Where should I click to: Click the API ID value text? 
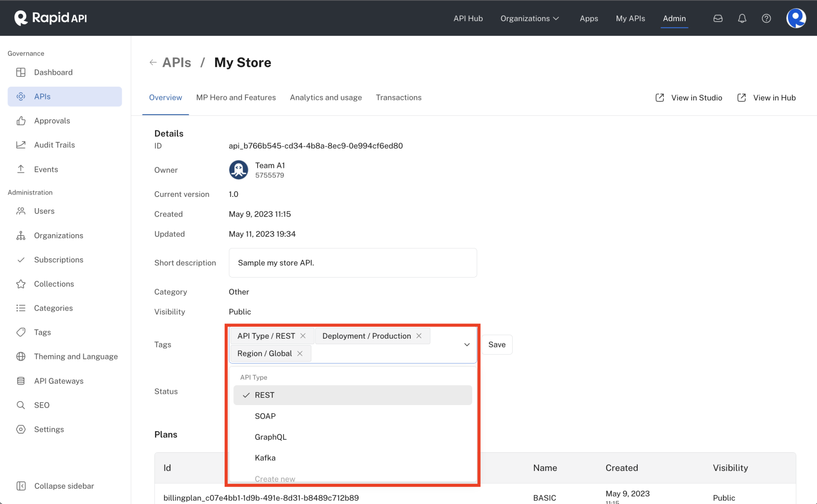[316, 146]
